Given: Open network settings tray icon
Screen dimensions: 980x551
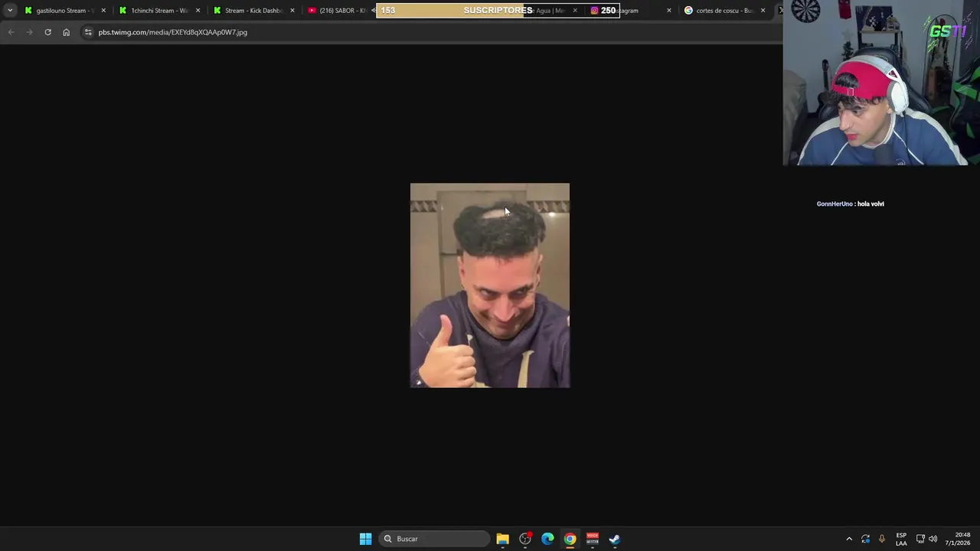Looking at the screenshot, I should tap(920, 539).
